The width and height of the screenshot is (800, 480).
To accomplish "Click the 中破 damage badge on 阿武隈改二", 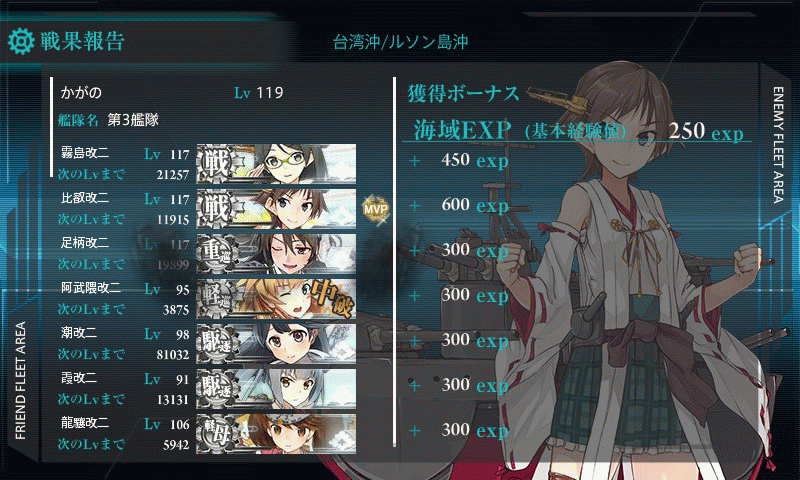I will tap(332, 299).
